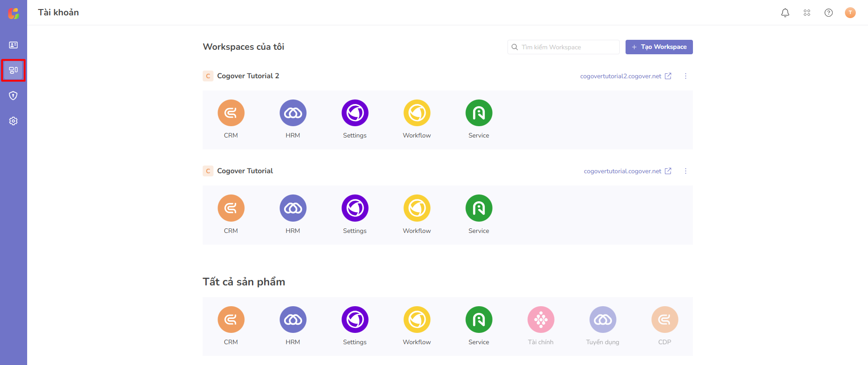Click the Tạo Workspace button
Viewport: 868px width, 365px height.
tap(659, 47)
